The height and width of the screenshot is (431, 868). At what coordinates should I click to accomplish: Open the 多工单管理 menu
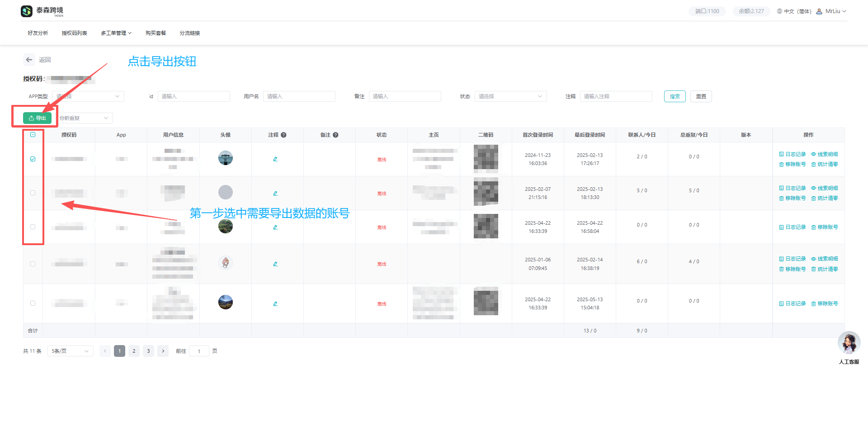[116, 33]
